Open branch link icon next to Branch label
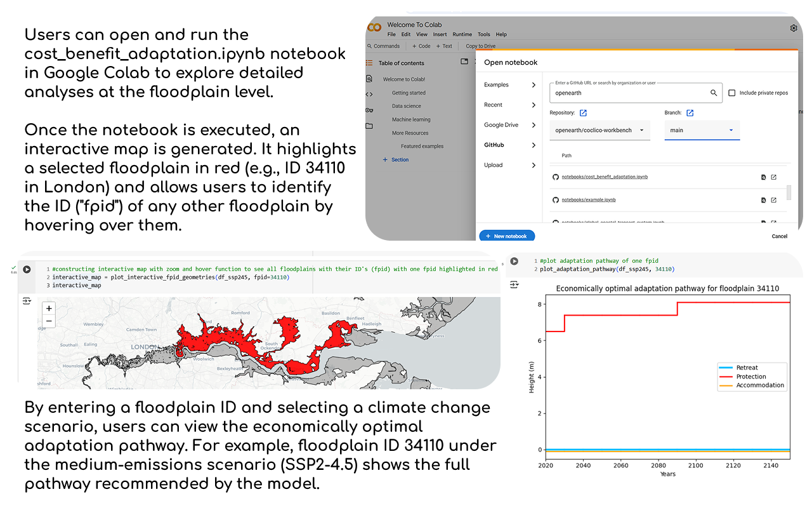This screenshot has height=508, width=812. pyautogui.click(x=690, y=113)
